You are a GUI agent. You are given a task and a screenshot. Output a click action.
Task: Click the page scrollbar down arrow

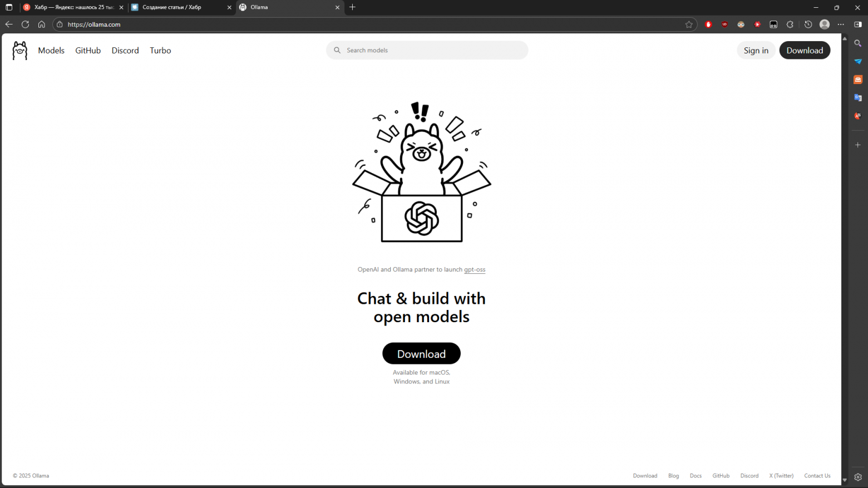coord(845,480)
